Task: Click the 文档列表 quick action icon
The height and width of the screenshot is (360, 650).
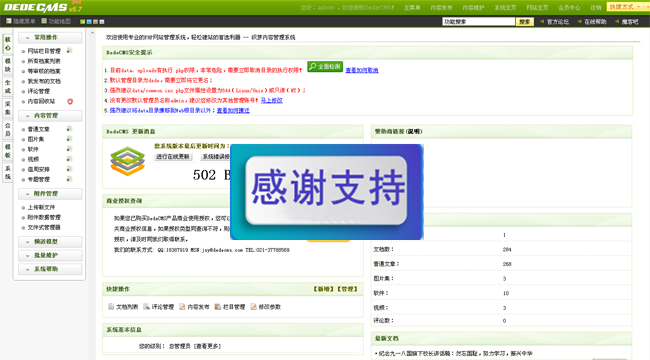Action: 111,306
